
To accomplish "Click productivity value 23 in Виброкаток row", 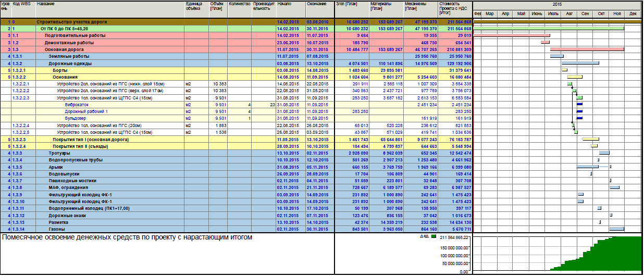I will 272,105.
